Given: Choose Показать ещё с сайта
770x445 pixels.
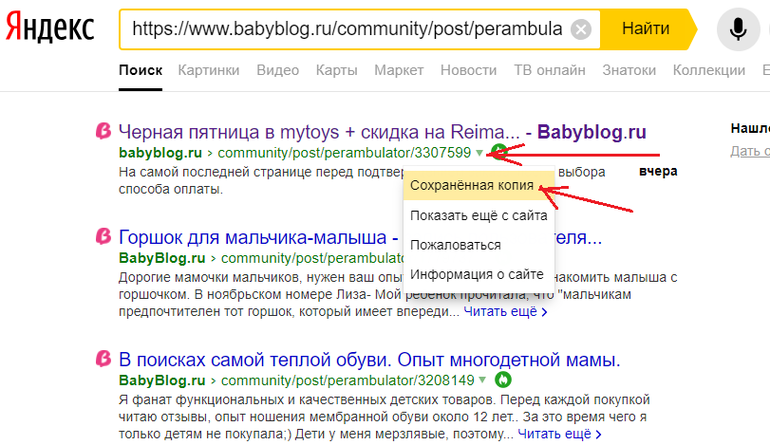Looking at the screenshot, I should point(478,215).
